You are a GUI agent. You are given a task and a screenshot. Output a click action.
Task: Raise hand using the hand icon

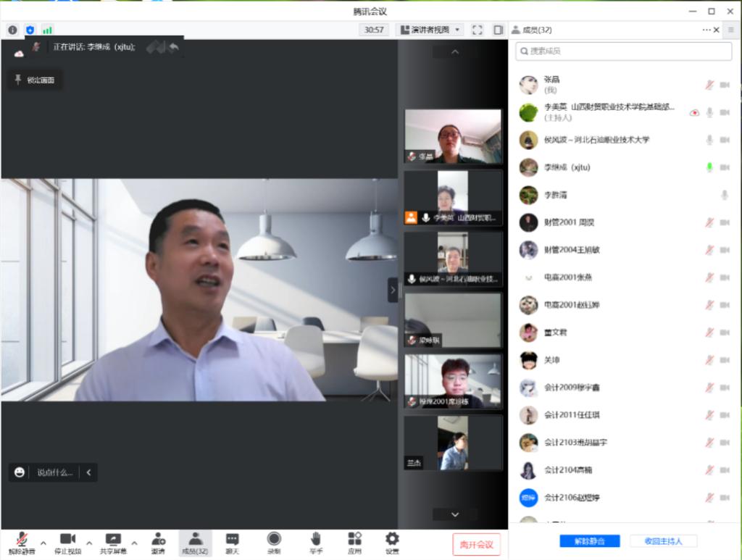tap(316, 539)
